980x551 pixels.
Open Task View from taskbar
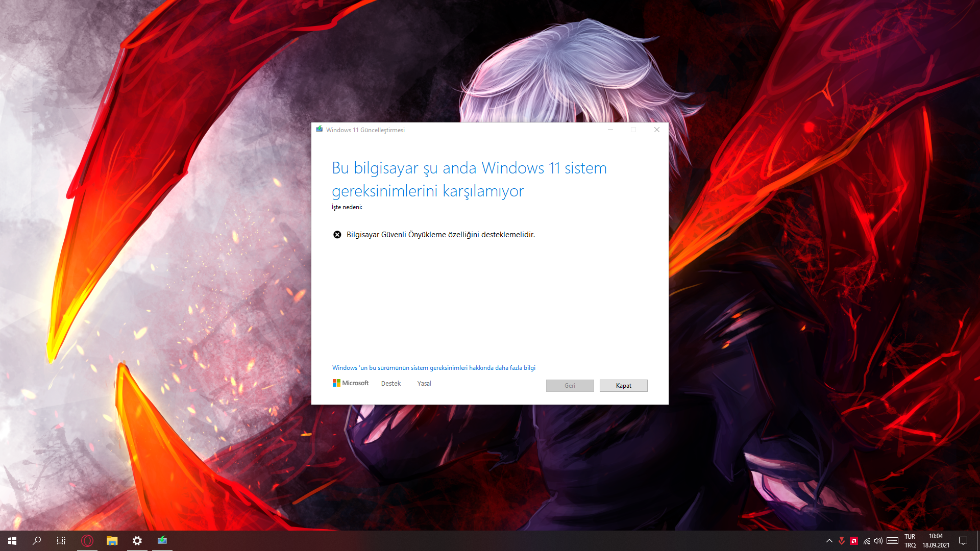point(61,541)
